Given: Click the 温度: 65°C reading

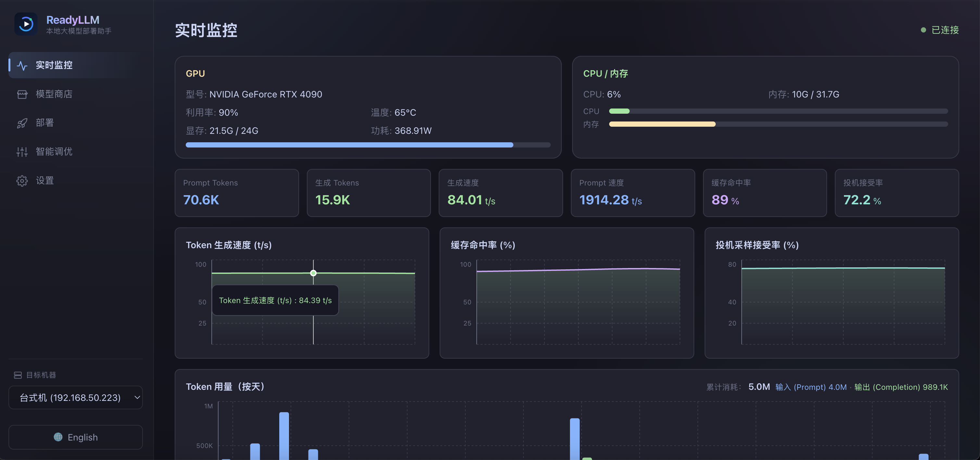Looking at the screenshot, I should 393,113.
